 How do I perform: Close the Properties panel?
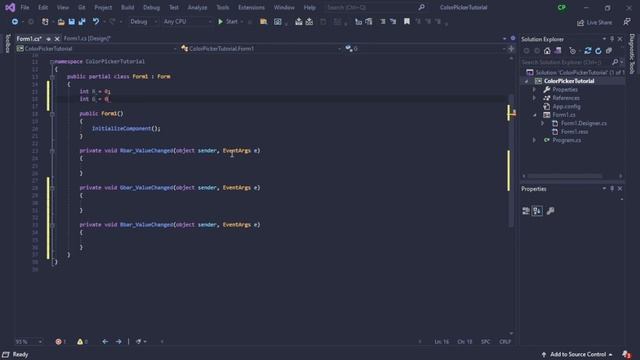click(620, 189)
